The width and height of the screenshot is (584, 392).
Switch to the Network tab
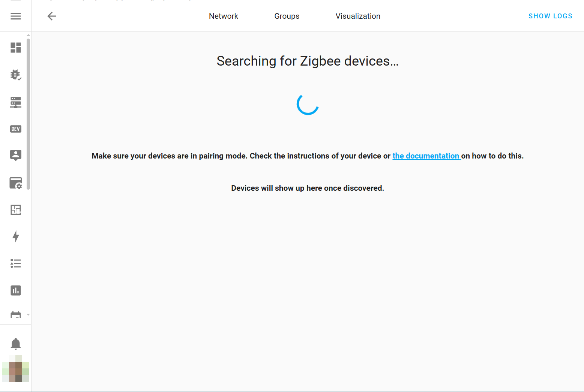(224, 16)
